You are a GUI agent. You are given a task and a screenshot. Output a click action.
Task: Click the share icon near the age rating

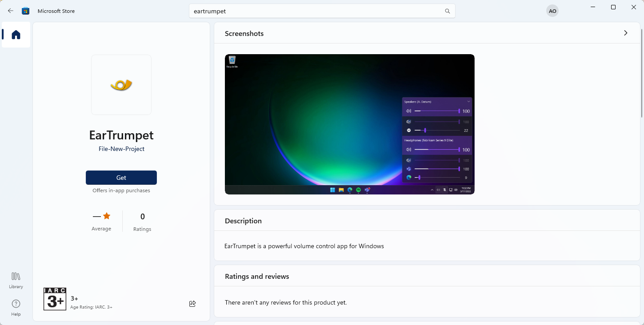tap(192, 304)
